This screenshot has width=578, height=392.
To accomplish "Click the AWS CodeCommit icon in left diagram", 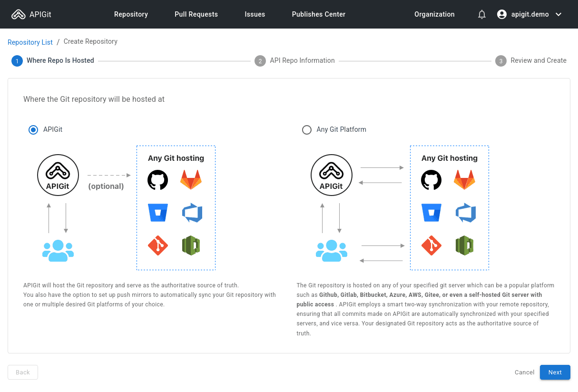I will click(x=191, y=245).
